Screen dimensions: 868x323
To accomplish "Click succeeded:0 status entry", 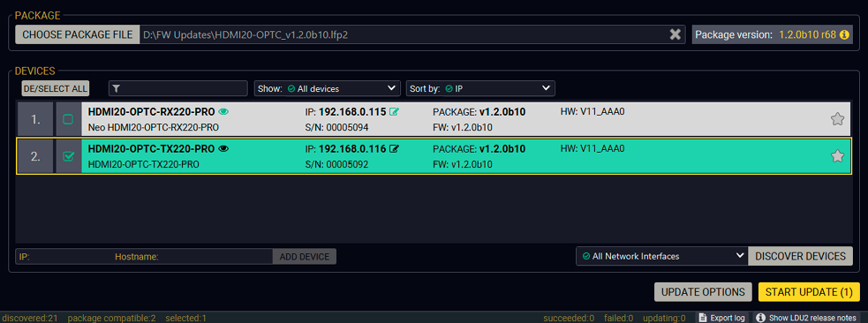I will pos(569,318).
